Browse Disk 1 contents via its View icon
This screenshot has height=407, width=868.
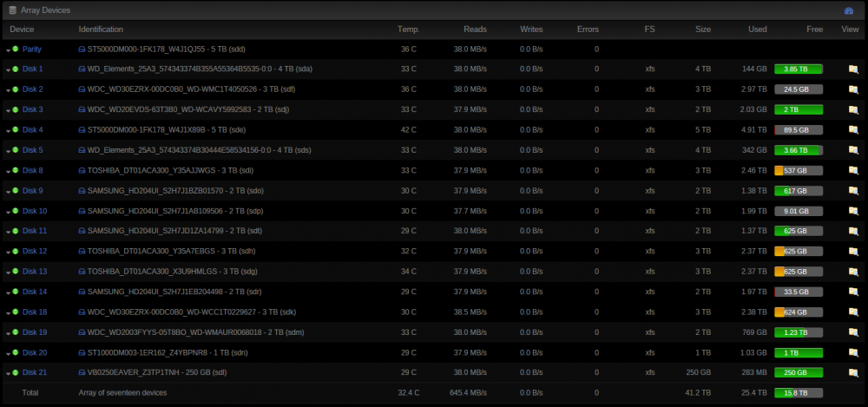[x=853, y=69]
